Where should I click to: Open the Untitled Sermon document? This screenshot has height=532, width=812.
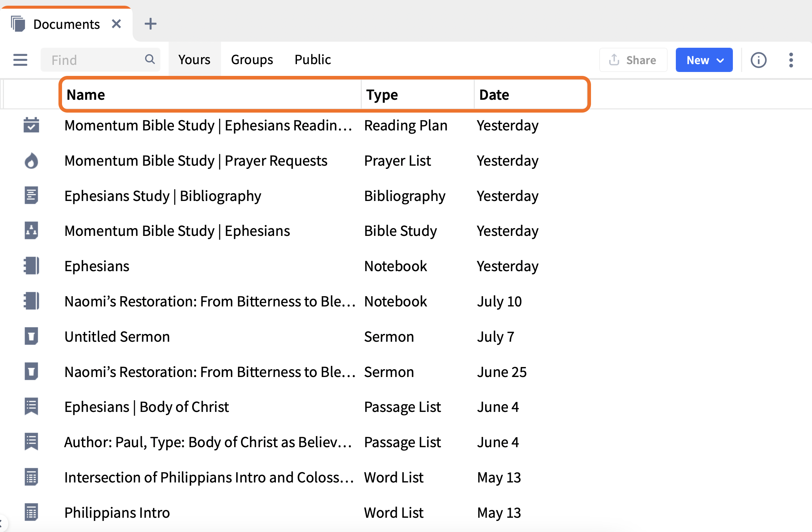click(117, 336)
